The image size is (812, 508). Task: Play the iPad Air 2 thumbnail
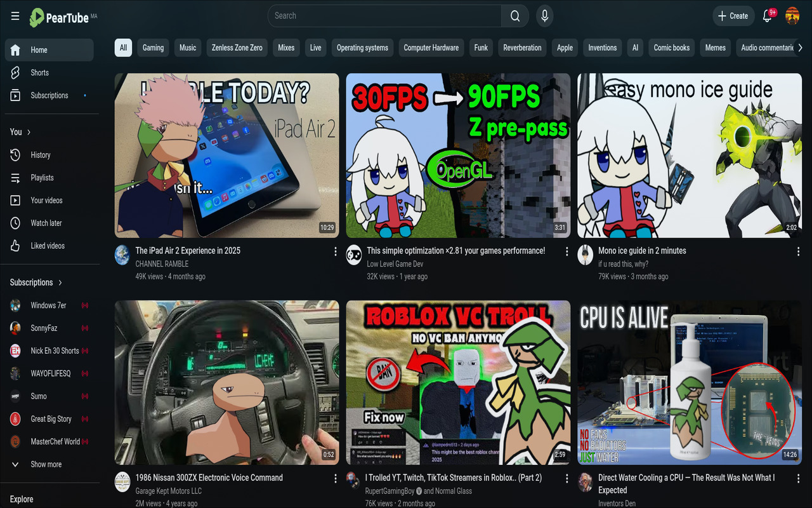click(227, 156)
